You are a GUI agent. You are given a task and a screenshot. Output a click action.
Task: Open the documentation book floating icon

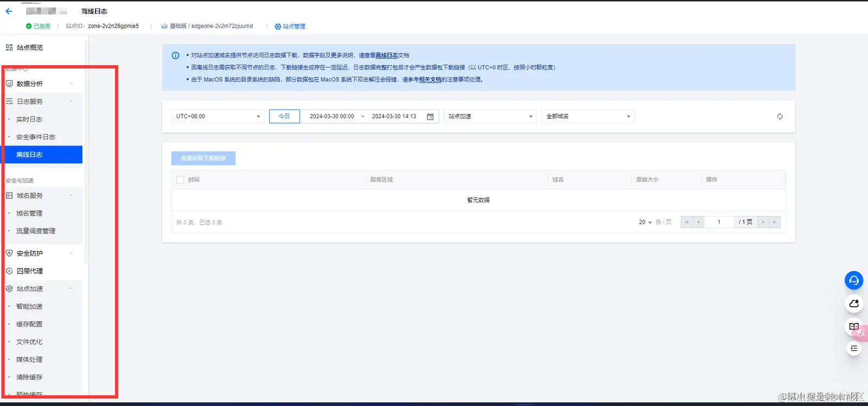854,327
